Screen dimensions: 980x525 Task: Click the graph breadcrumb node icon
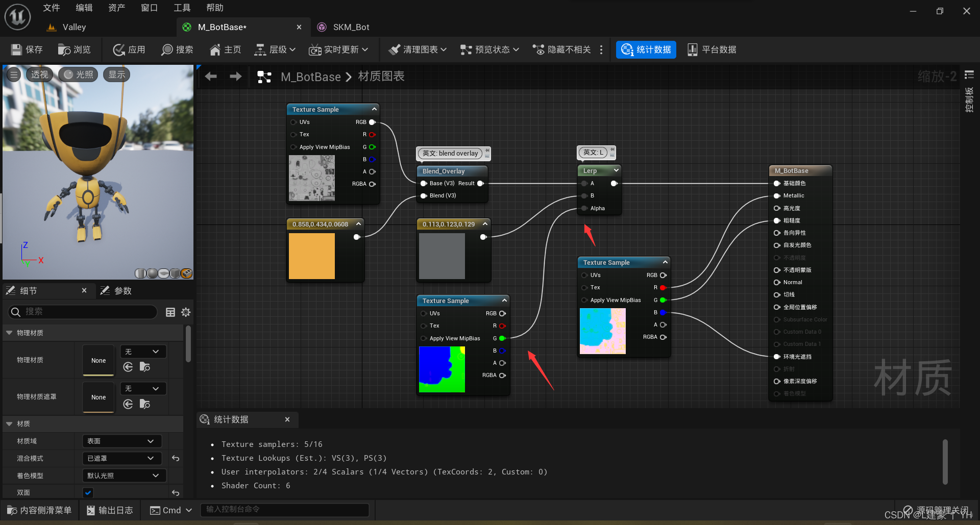tap(264, 77)
